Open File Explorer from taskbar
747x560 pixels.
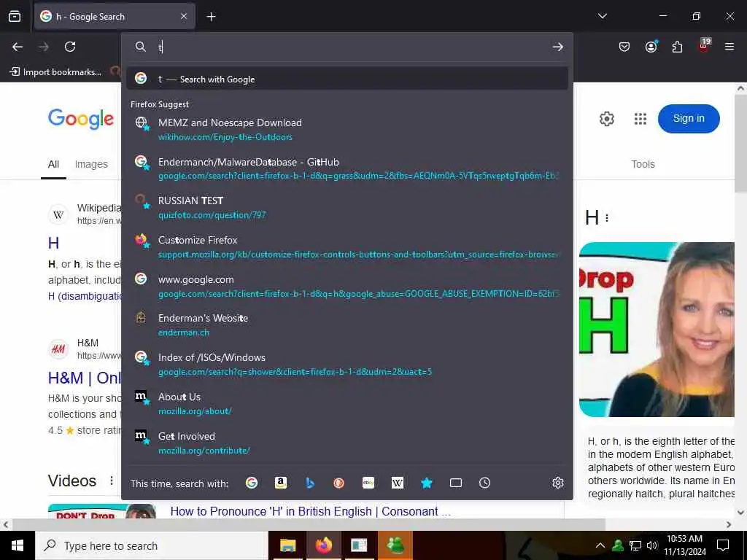point(287,545)
